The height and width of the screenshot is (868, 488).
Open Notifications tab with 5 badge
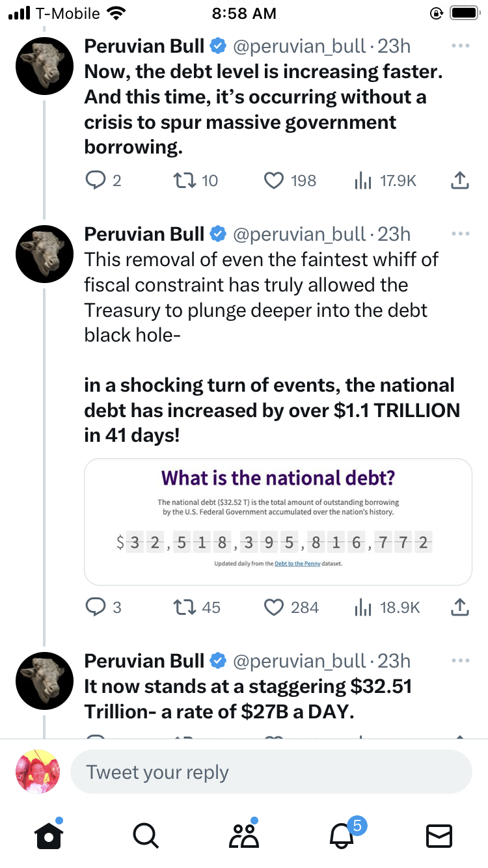tap(342, 835)
